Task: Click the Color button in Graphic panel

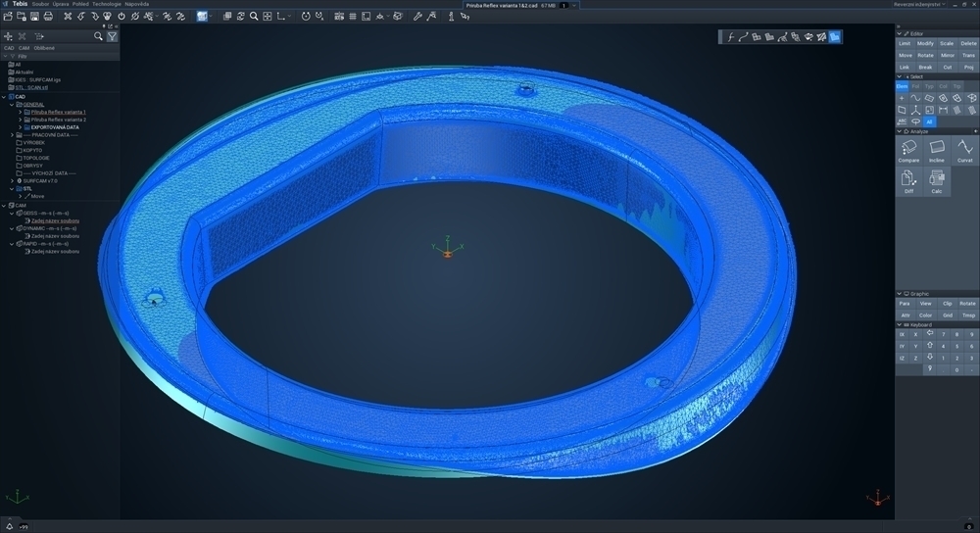Action: click(x=926, y=315)
